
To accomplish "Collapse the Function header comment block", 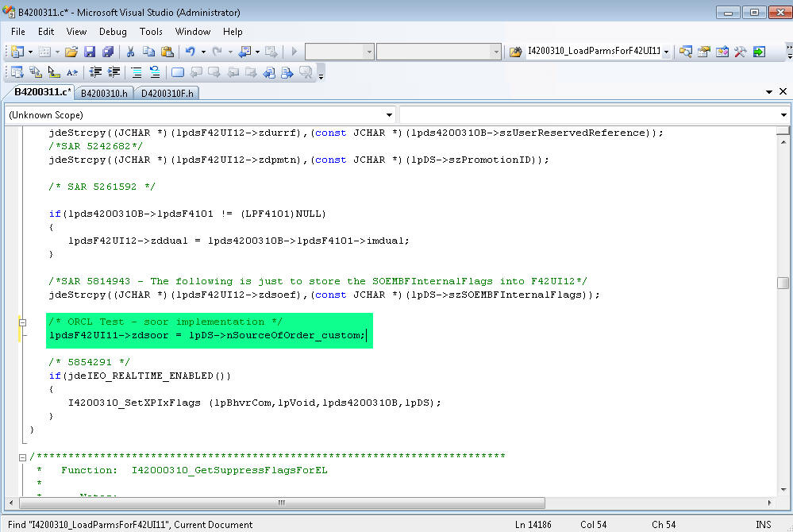I will coord(22,457).
